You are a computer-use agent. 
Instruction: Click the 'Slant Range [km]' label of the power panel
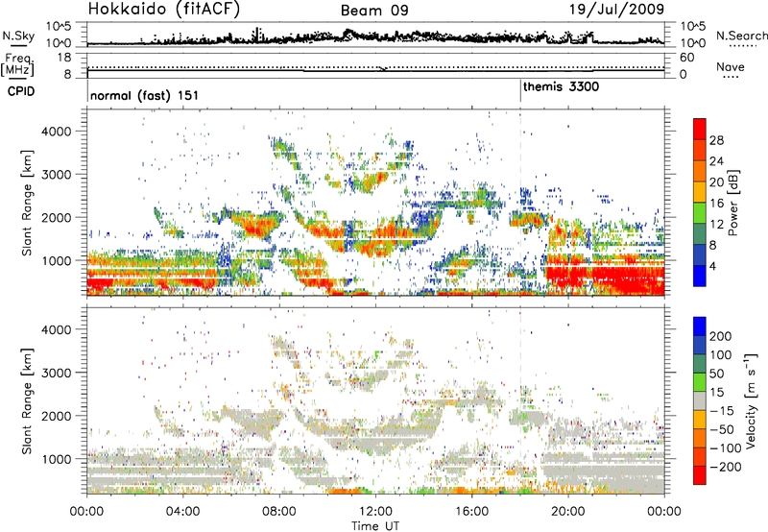27,203
